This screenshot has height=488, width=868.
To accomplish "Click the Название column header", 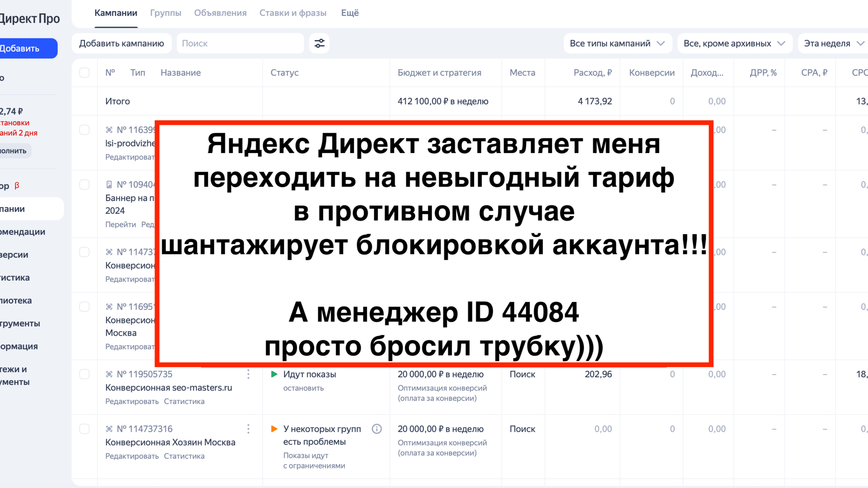I will pos(181,73).
